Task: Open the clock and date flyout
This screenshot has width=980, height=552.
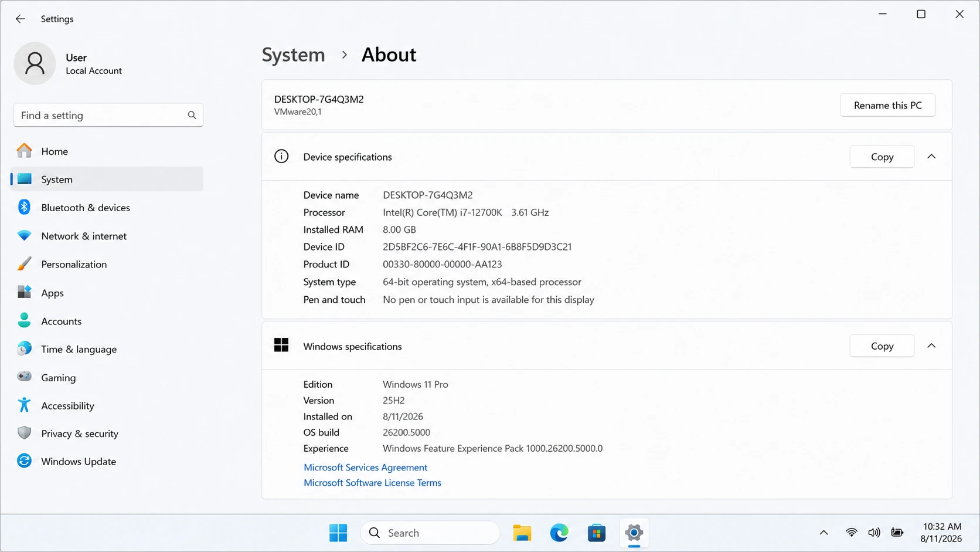Action: [x=941, y=533]
